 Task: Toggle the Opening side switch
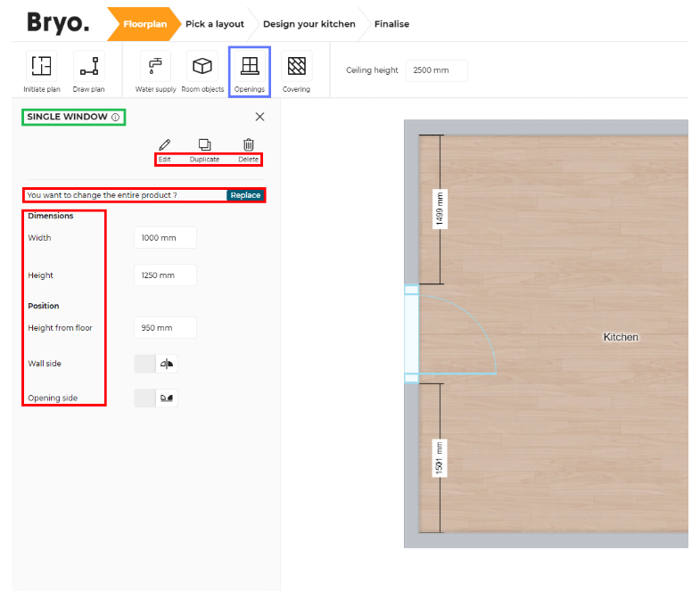(x=156, y=398)
